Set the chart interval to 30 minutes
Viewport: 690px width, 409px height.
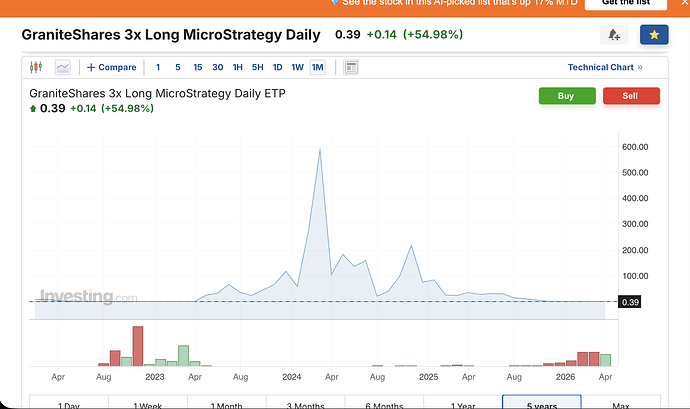[218, 67]
